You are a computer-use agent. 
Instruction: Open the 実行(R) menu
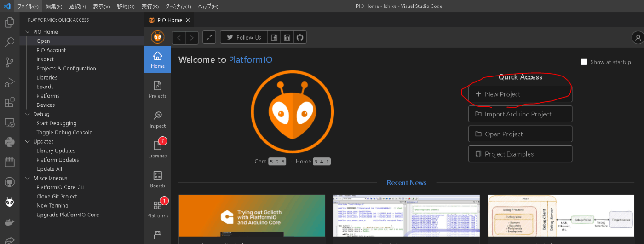pyautogui.click(x=150, y=6)
